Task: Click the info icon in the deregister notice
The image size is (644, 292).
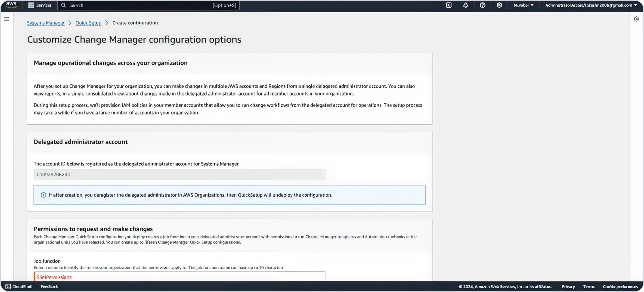Action: coord(43,195)
